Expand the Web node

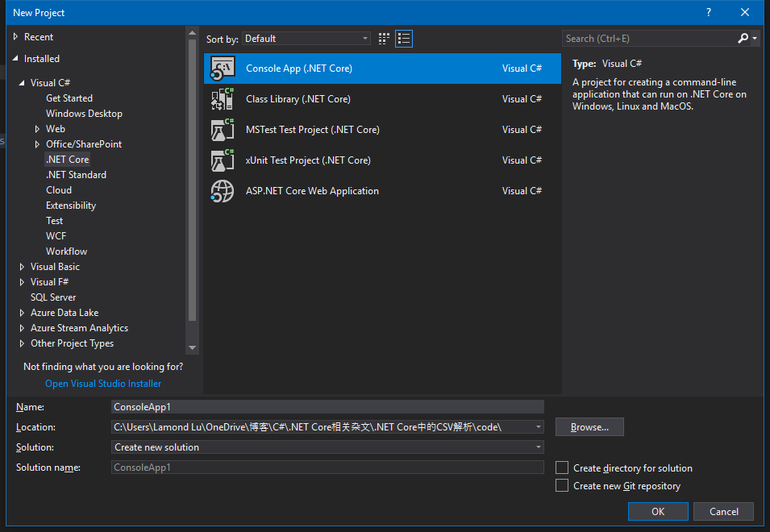tap(37, 129)
